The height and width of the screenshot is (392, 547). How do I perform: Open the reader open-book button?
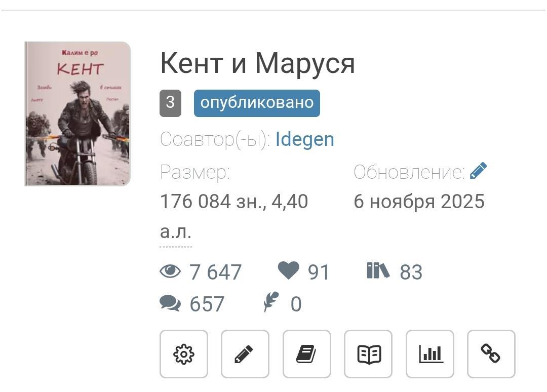click(368, 354)
